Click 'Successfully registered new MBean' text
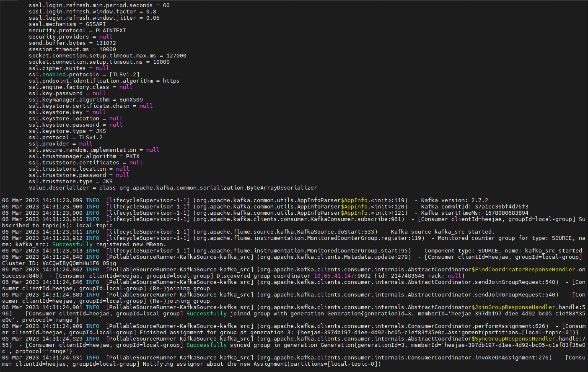The height and width of the screenshot is (372, 588). 108,245
